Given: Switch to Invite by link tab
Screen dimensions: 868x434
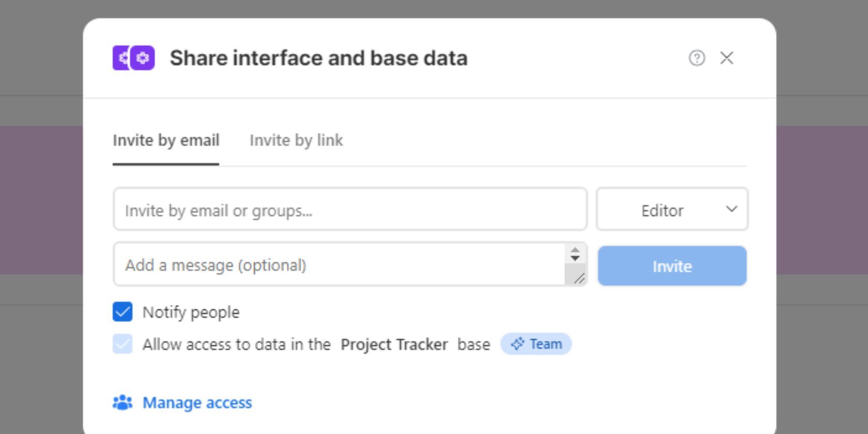Looking at the screenshot, I should pos(296,141).
